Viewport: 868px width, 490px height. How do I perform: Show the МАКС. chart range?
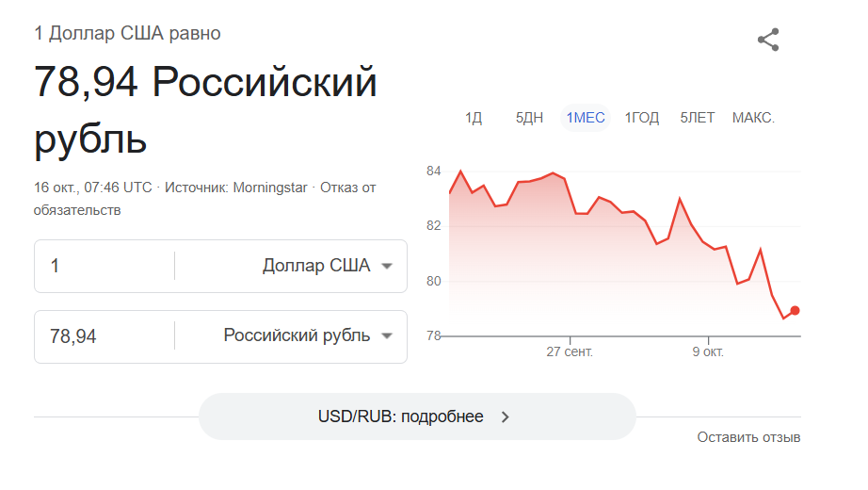753,118
